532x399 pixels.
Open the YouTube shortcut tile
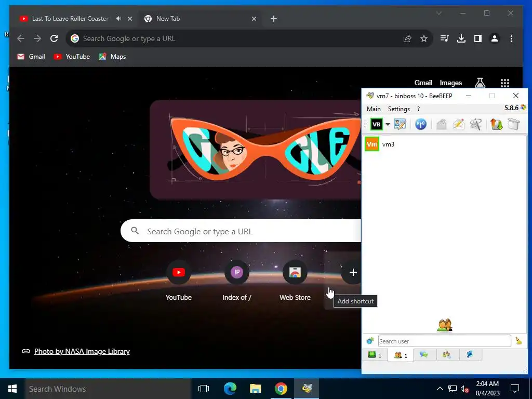tap(179, 281)
